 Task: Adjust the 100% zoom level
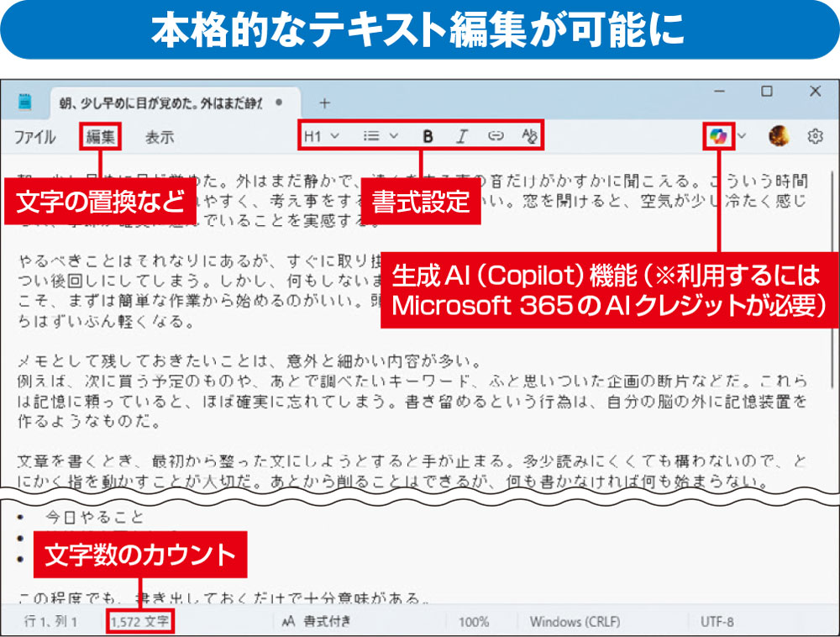(475, 622)
